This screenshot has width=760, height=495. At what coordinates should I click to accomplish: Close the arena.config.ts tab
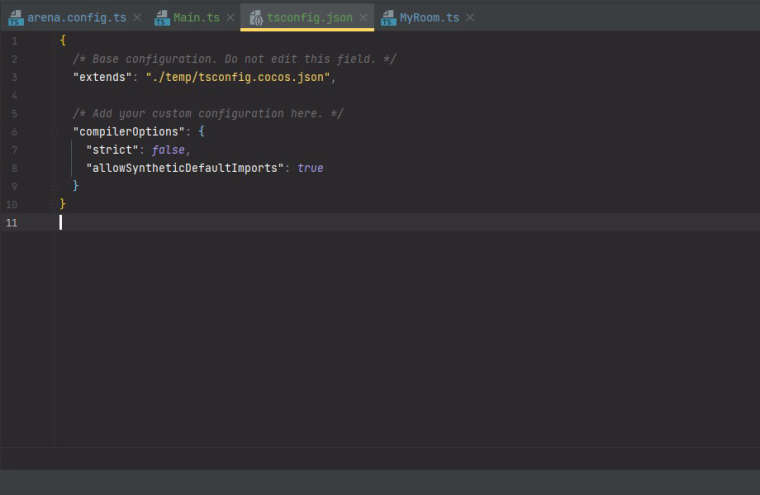(137, 18)
